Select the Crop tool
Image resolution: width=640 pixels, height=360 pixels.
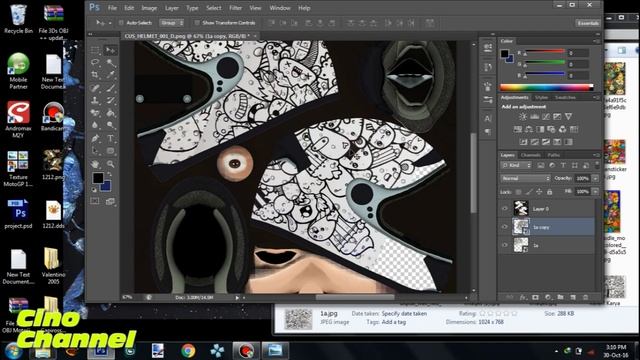[x=95, y=75]
